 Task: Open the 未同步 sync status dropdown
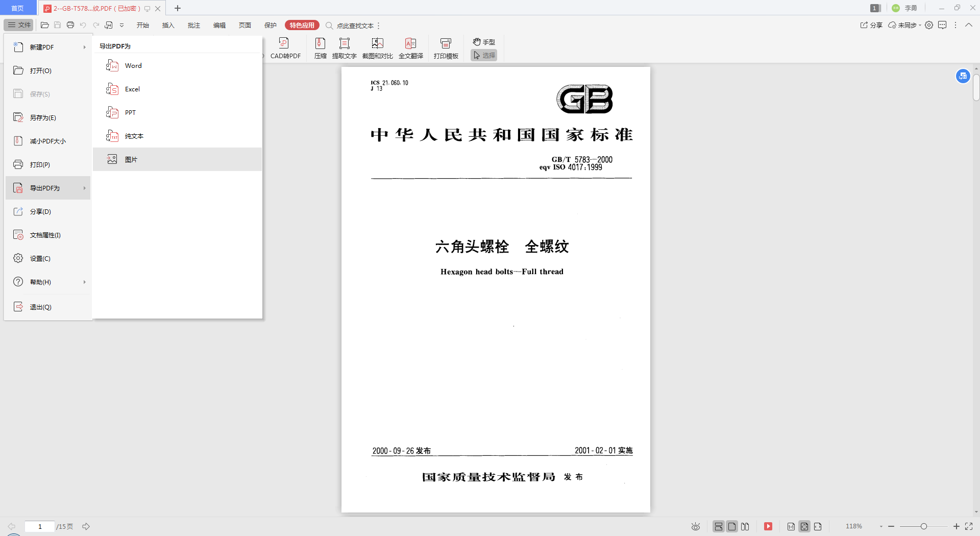pyautogui.click(x=905, y=25)
